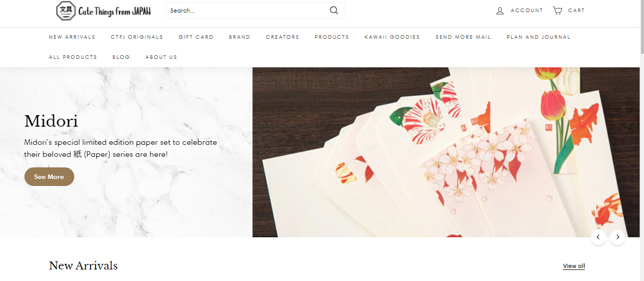This screenshot has width=644, height=281.
Task: Click the See More button
Action: pos(49,177)
